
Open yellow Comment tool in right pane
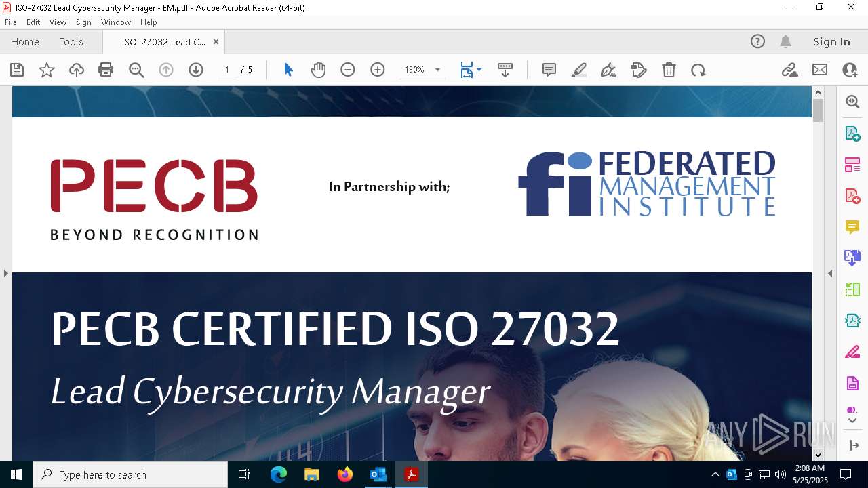click(x=852, y=227)
